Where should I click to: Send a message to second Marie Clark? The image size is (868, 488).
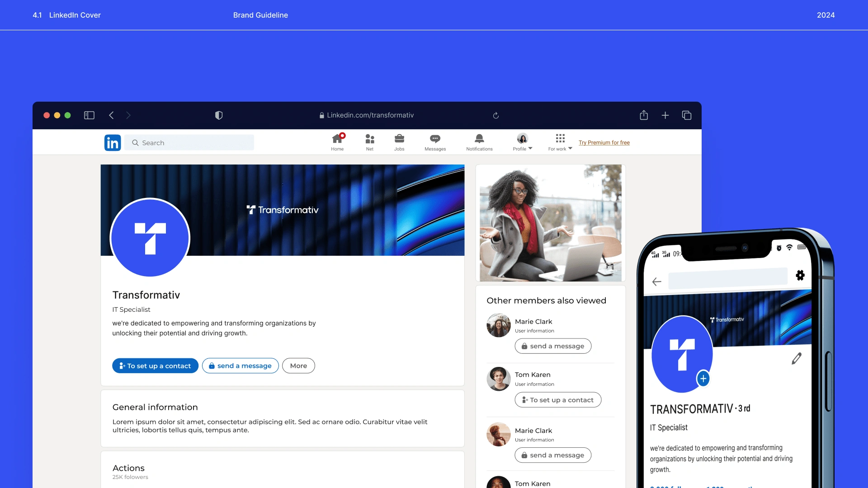tap(553, 455)
